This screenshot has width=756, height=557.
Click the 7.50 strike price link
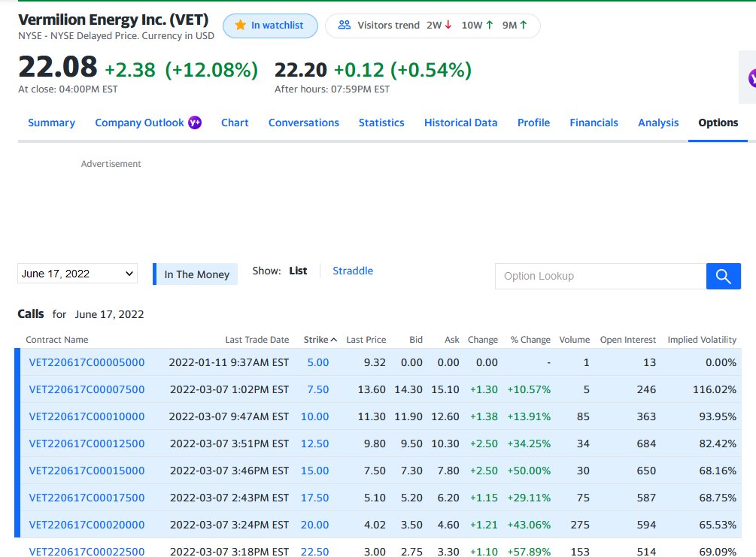click(x=318, y=389)
